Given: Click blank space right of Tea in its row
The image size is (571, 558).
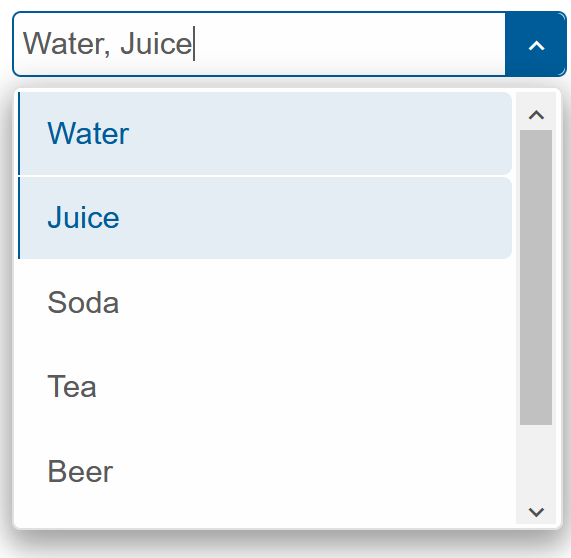Looking at the screenshot, I should (302, 387).
